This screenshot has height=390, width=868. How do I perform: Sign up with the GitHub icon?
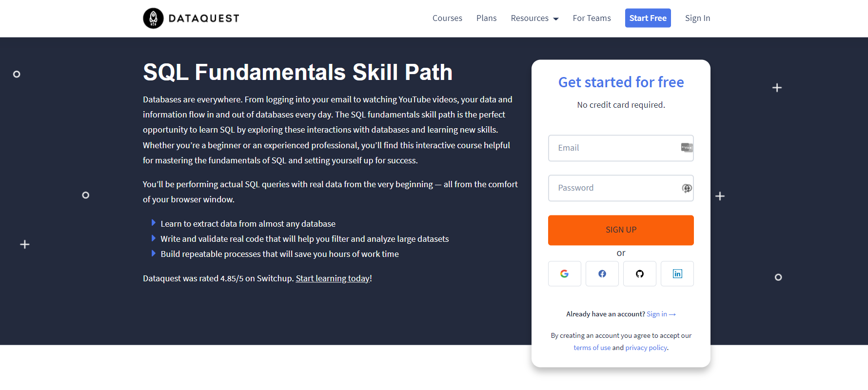point(639,273)
